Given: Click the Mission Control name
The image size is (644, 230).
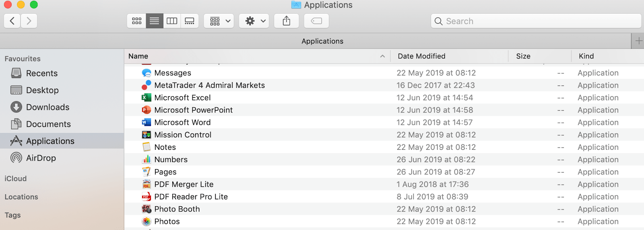Looking at the screenshot, I should (183, 135).
